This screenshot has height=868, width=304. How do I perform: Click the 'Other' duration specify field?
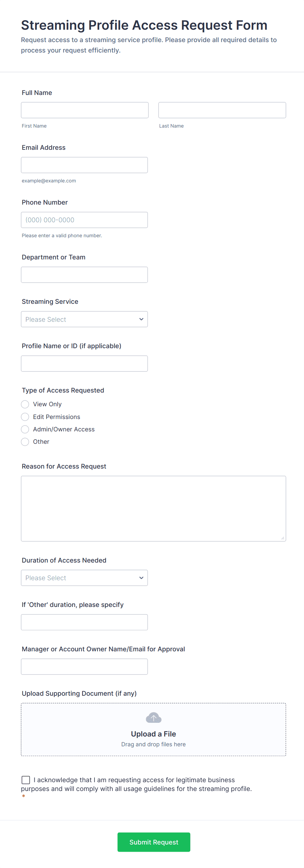[x=84, y=622]
